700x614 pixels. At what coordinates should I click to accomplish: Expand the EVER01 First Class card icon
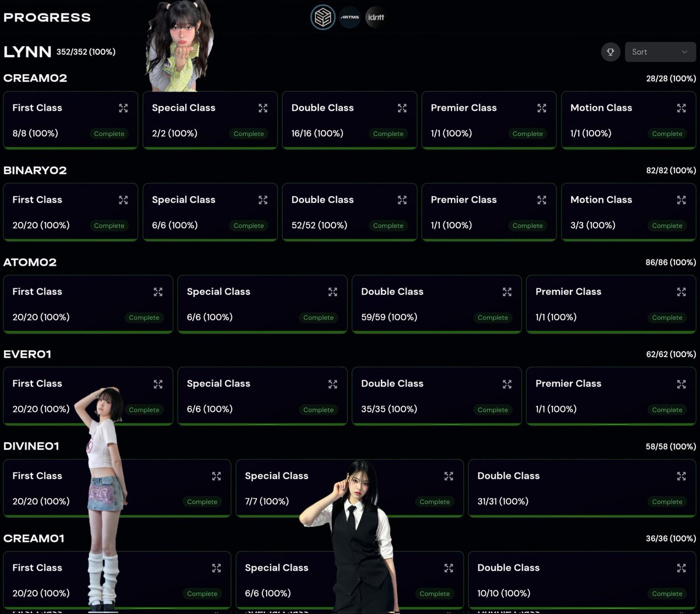pyautogui.click(x=158, y=384)
